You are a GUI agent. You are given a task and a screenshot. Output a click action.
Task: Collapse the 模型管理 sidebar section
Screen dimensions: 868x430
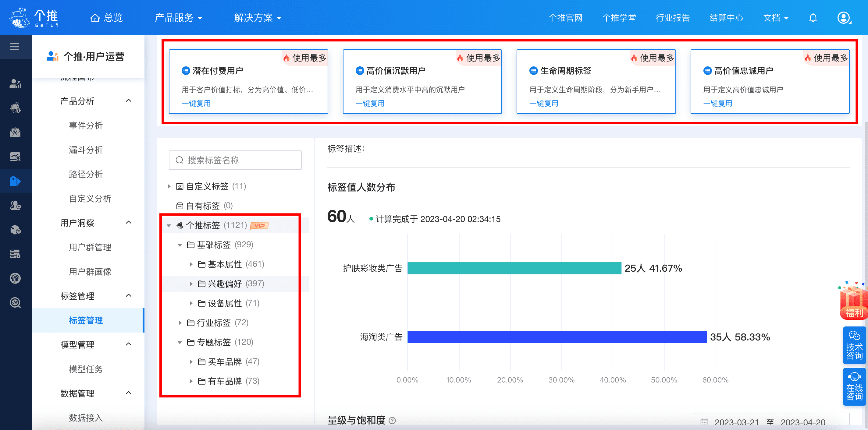pyautogui.click(x=129, y=344)
